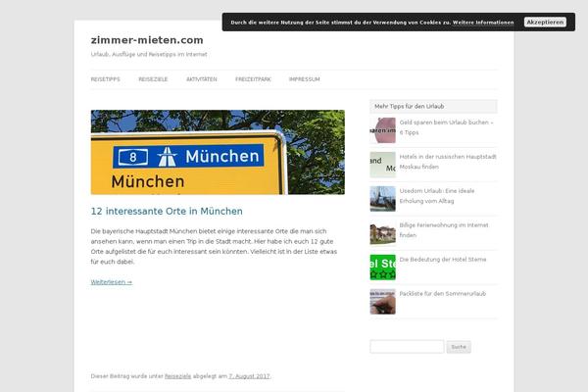
Task: Go to the zimmer-mieten.com site title
Action: click(147, 40)
